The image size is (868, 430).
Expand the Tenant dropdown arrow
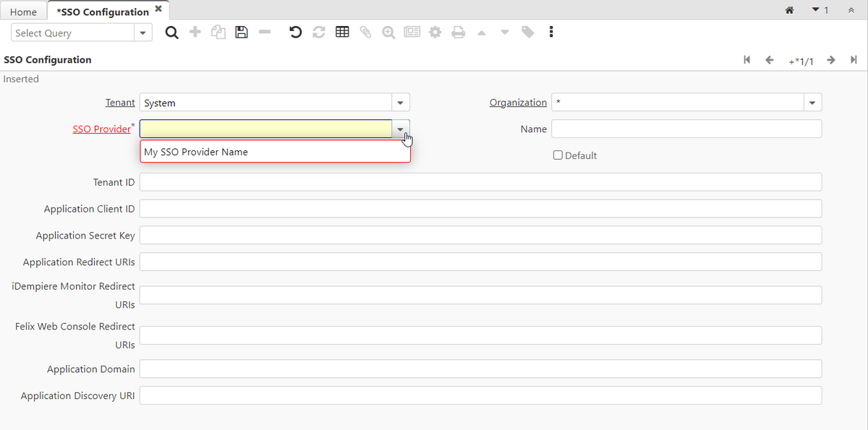click(x=401, y=103)
